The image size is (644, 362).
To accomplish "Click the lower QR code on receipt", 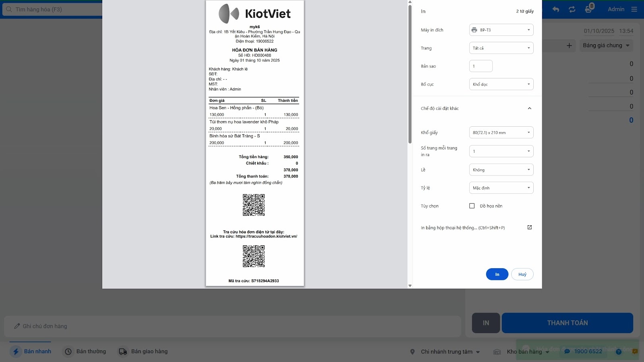I will 254,257.
